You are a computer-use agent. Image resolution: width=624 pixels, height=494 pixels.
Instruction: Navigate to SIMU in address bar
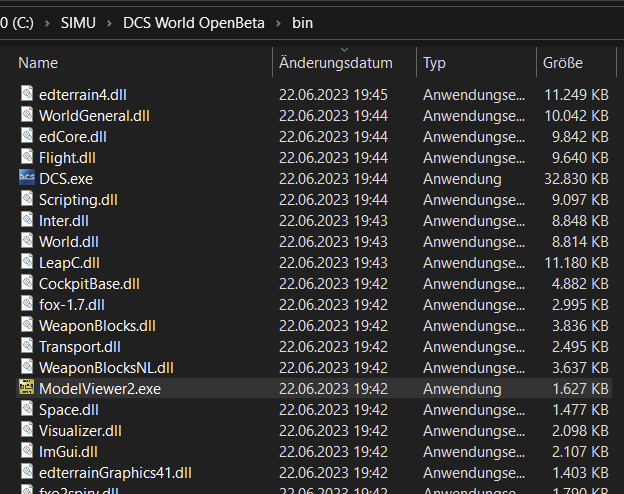[78, 23]
